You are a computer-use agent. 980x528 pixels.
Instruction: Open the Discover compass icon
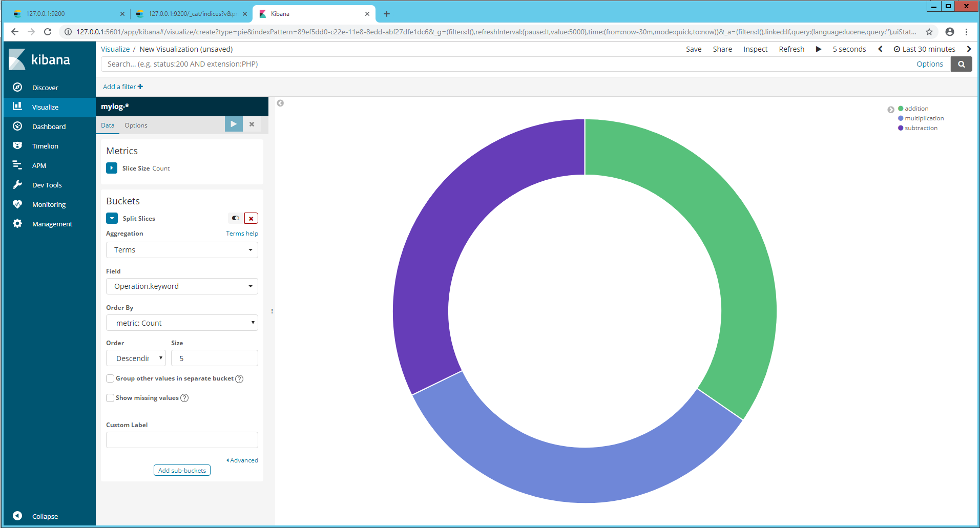coord(17,87)
